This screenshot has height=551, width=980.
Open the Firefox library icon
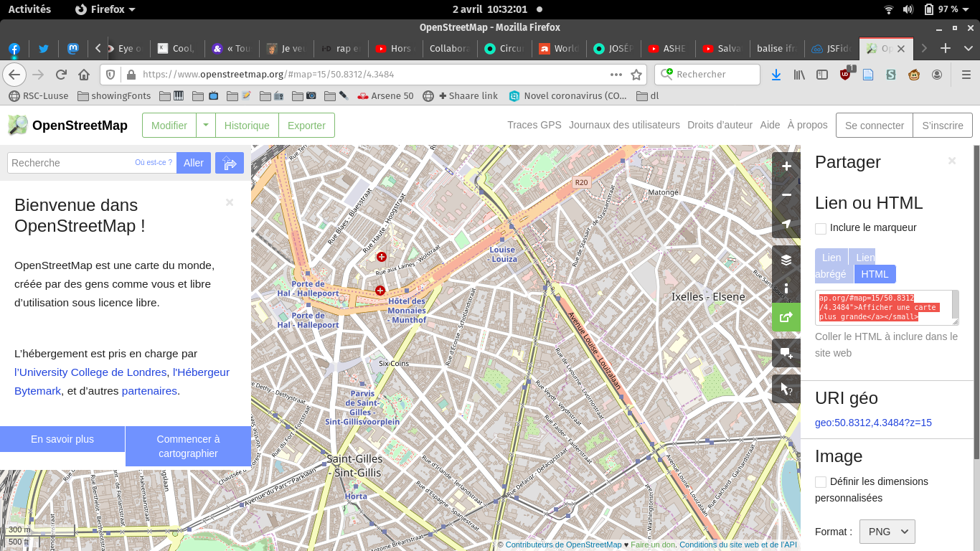point(799,75)
